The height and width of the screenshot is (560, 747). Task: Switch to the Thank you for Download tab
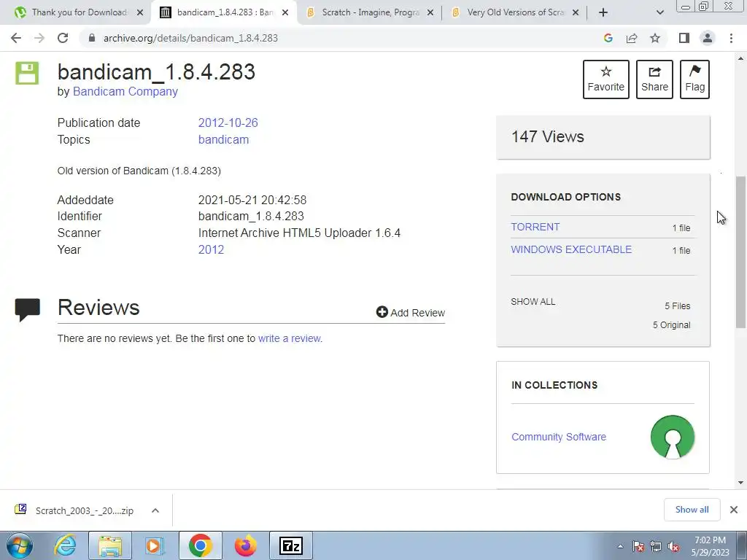[79, 12]
